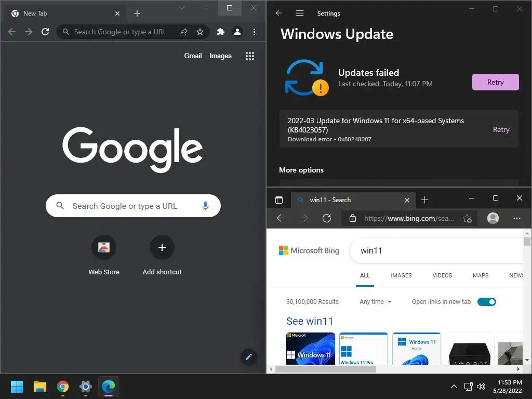Bookmark this tab with the star icon in Chrome
This screenshot has height=399, width=532.
click(x=200, y=32)
